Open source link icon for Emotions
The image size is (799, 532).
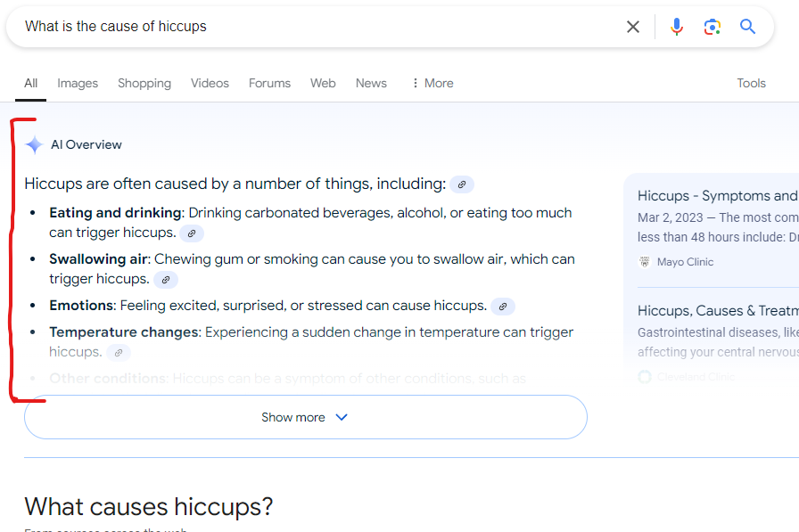click(x=502, y=307)
